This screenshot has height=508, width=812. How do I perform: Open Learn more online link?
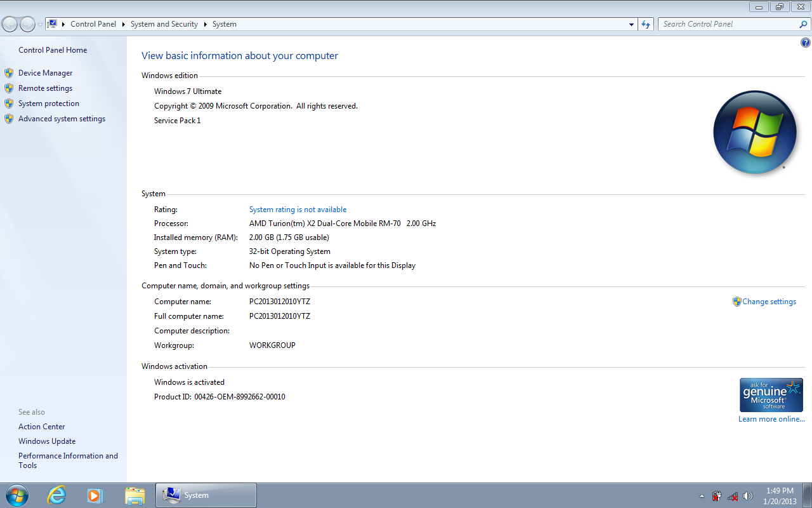pos(771,419)
